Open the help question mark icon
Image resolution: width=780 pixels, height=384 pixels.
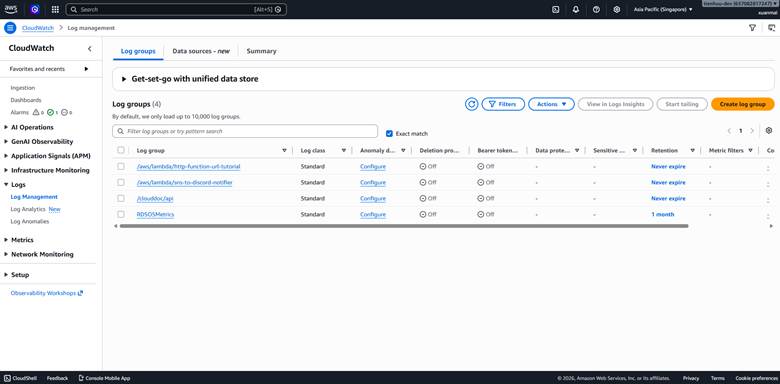(596, 9)
